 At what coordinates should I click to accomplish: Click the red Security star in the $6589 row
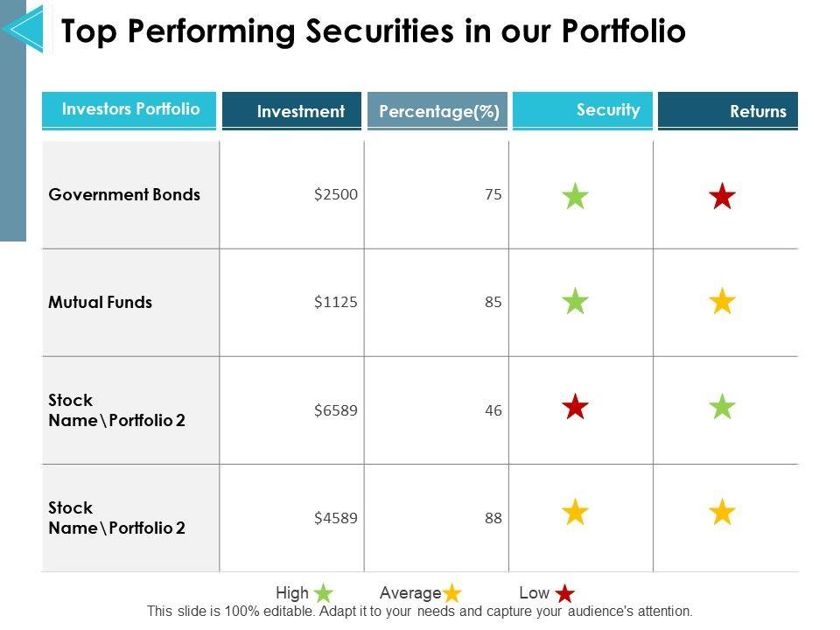(575, 407)
